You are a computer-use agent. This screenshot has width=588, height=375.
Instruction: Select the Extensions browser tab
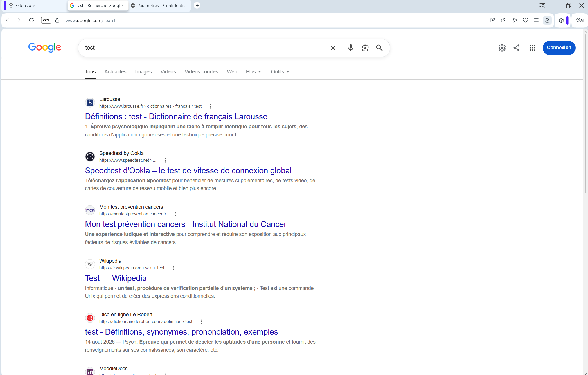tap(34, 6)
